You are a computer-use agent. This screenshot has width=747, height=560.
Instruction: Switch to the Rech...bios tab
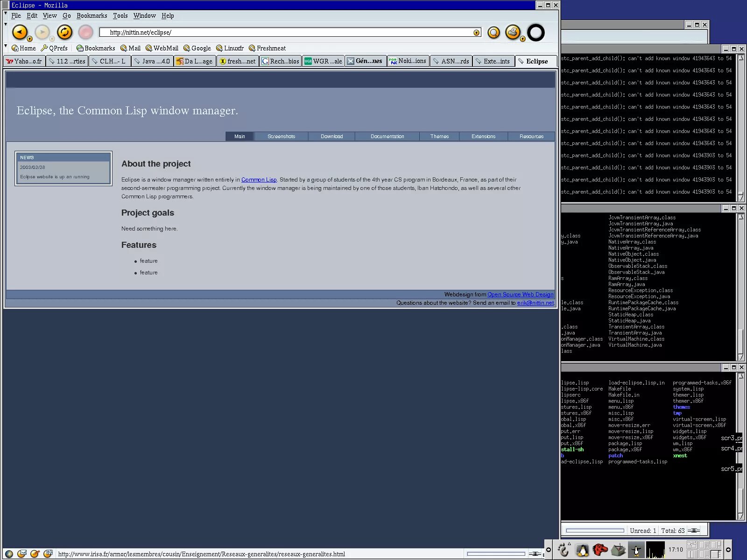click(280, 61)
